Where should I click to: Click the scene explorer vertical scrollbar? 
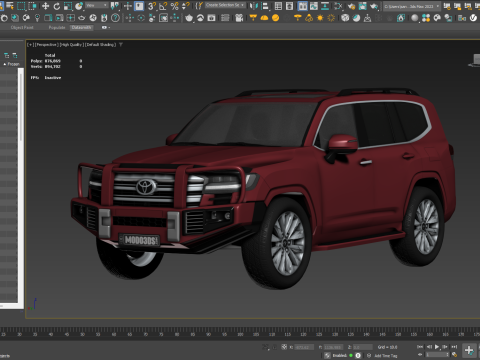pos(21,185)
